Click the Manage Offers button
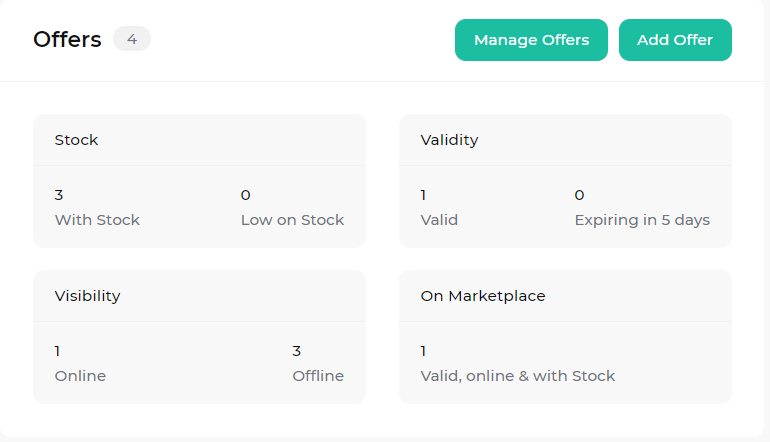The width and height of the screenshot is (770, 442). point(531,40)
